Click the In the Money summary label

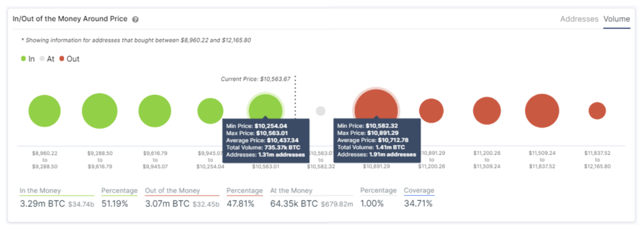[x=40, y=191]
